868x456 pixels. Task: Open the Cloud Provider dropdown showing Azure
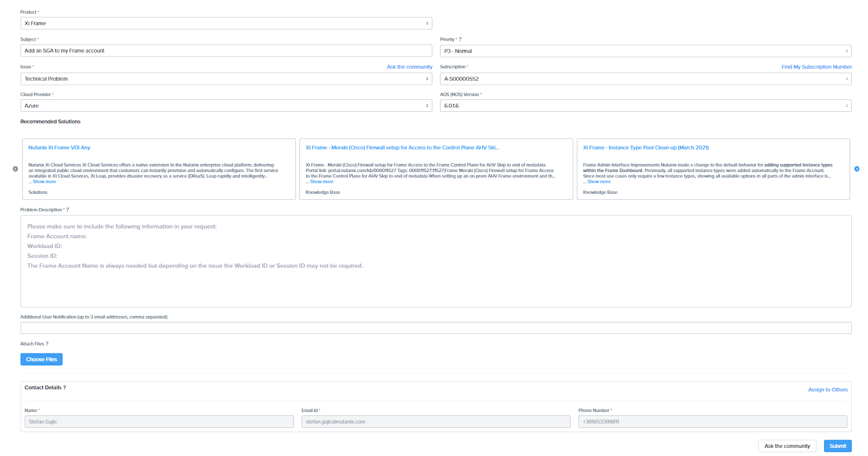[226, 106]
